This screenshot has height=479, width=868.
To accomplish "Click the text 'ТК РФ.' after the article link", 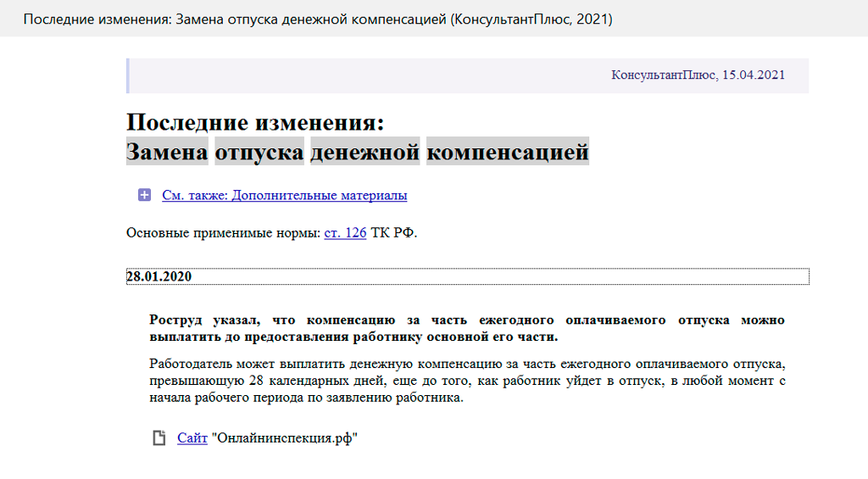I will click(x=394, y=232).
